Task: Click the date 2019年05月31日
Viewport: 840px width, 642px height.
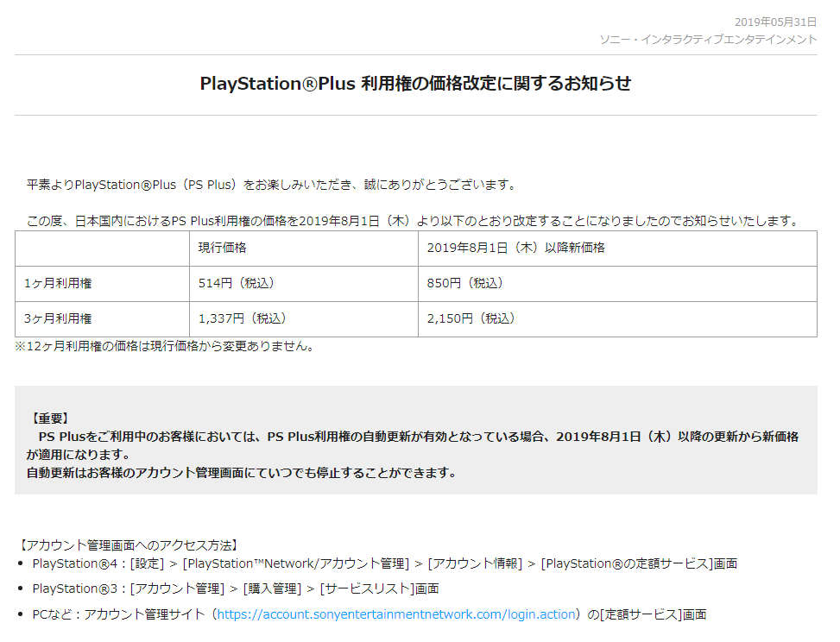Action: click(x=775, y=22)
